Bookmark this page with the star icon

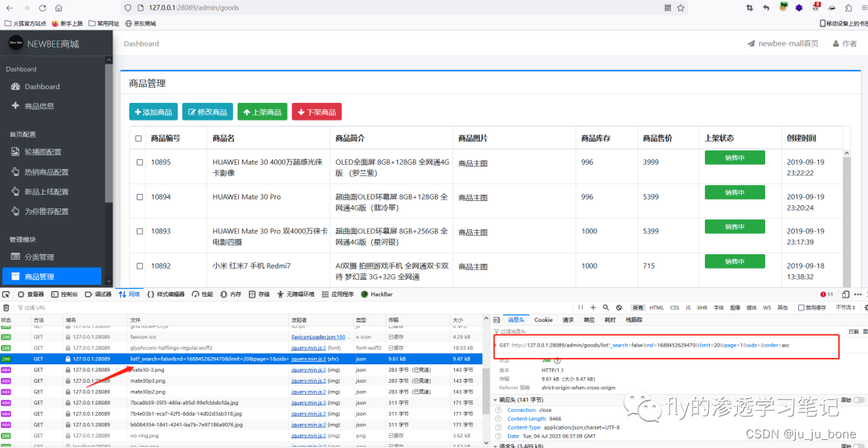pos(681,8)
